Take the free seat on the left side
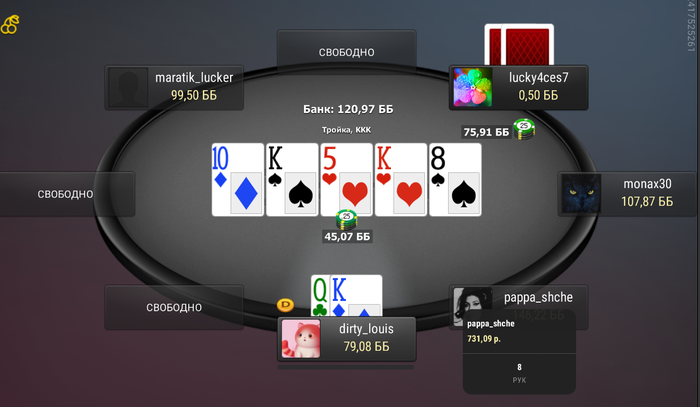The image size is (700, 407). pyautogui.click(x=67, y=194)
